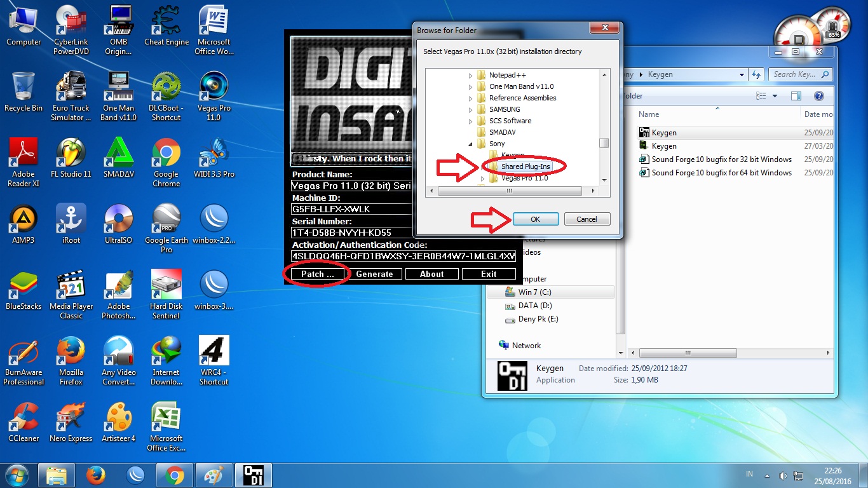Confirm folder selection with OK
The image size is (868, 488).
pyautogui.click(x=535, y=219)
